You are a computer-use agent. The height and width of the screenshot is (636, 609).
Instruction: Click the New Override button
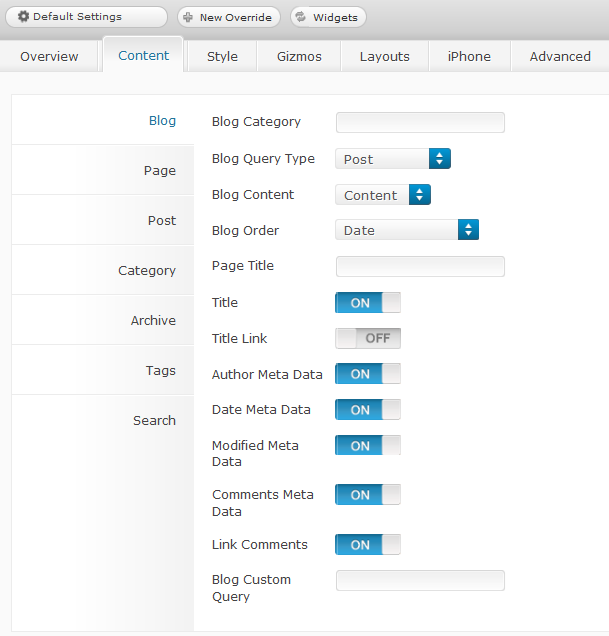point(229,17)
